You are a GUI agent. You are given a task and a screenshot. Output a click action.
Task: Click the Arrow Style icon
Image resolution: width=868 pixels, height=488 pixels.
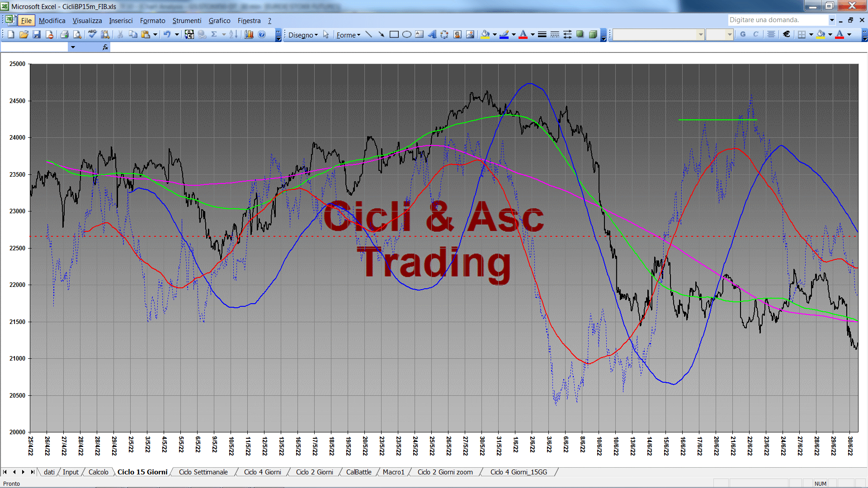pyautogui.click(x=567, y=34)
